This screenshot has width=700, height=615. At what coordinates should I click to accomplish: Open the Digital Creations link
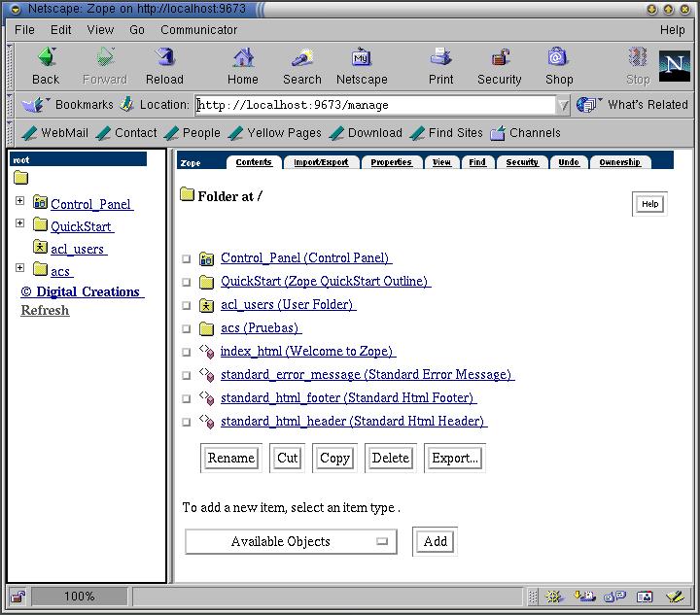coord(83,291)
